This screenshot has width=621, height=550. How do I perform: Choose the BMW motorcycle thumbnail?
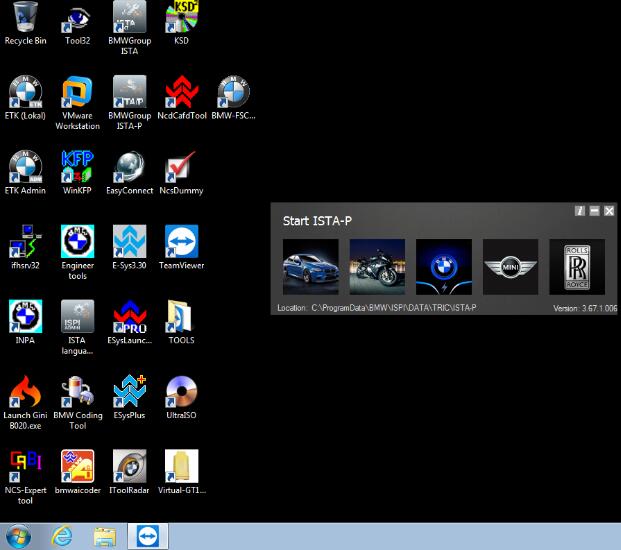(377, 266)
